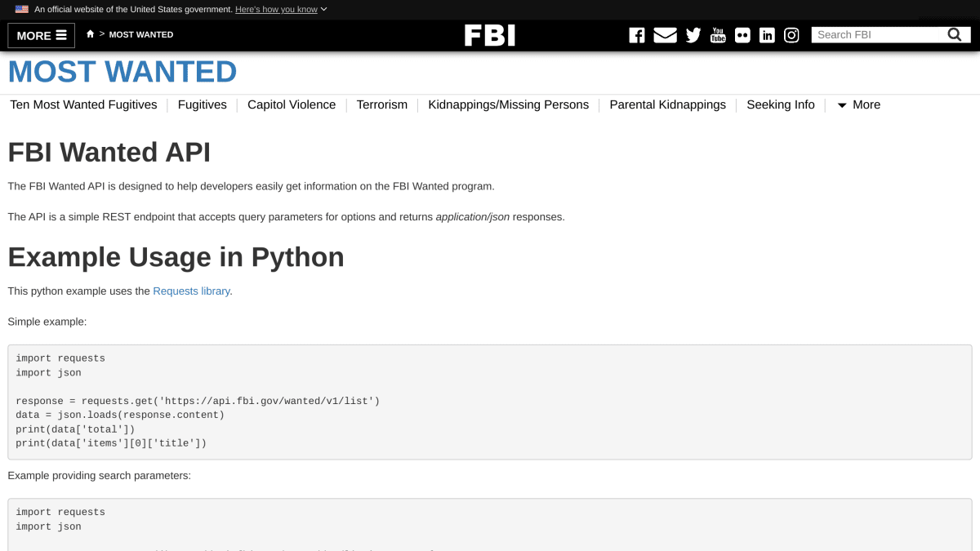
Task: Open the Terrorism navigation item
Action: point(382,104)
